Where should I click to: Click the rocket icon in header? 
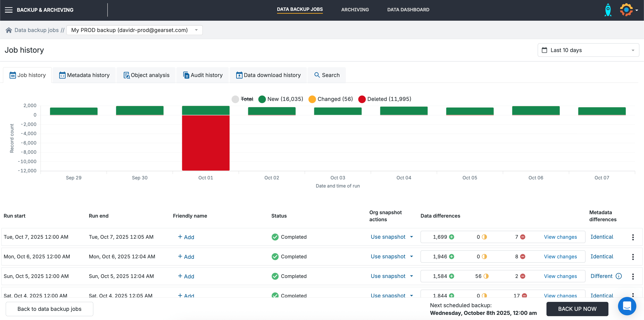click(608, 10)
